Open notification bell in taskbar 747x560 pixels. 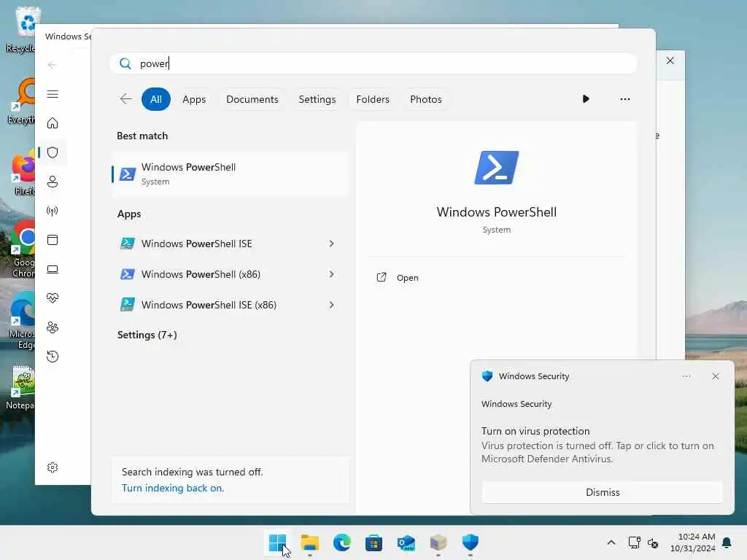727,542
